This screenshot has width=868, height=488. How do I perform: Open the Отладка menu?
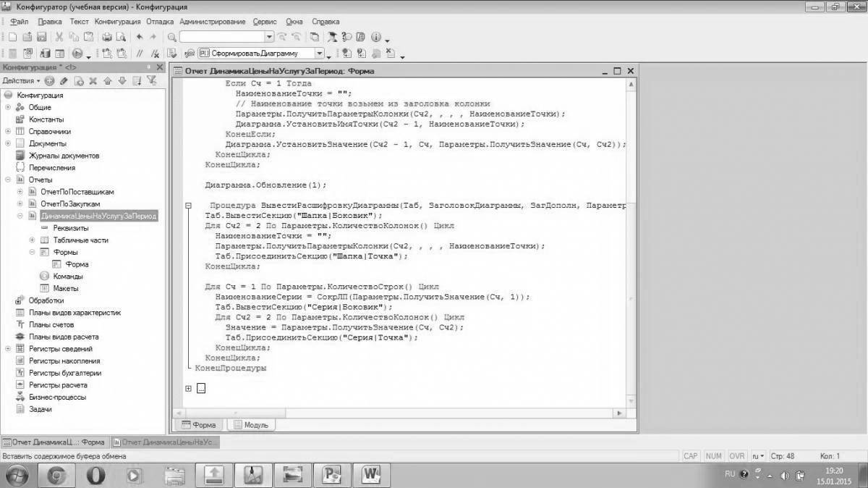click(x=159, y=22)
